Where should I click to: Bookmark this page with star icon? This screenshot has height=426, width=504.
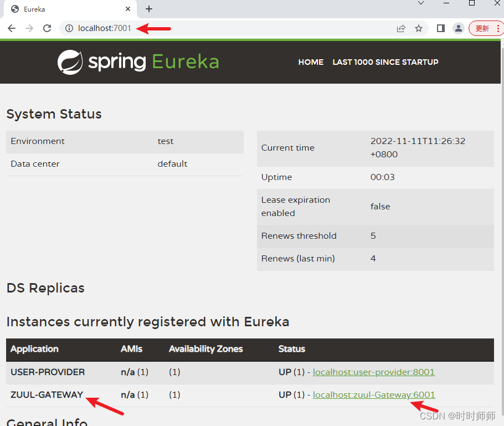419,29
